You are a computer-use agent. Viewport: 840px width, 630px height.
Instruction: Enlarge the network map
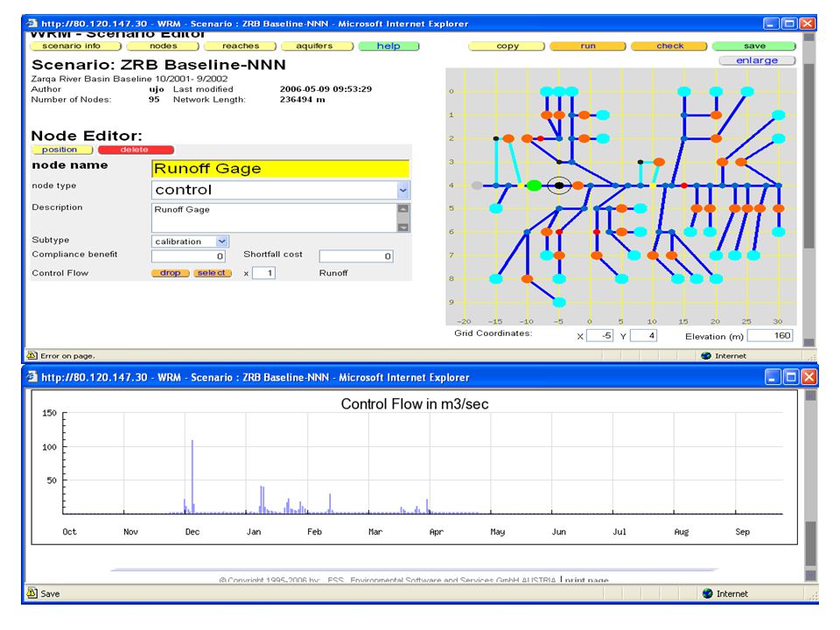[x=757, y=60]
